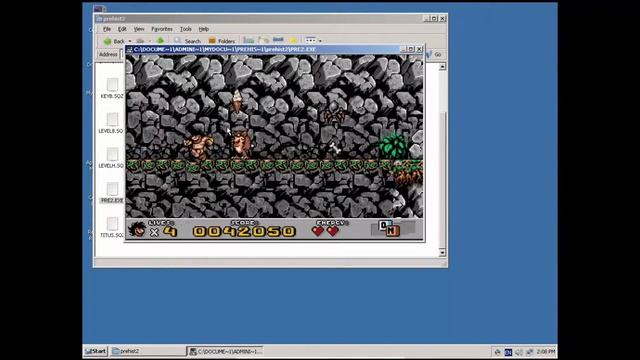Switch to prehist2 taskbar button
The width and height of the screenshot is (640, 360).
coord(148,351)
